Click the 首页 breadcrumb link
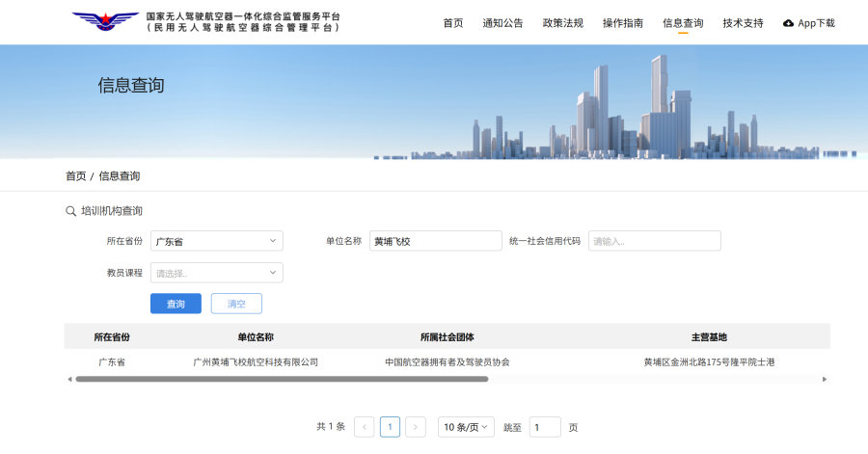Viewport: 868px width, 454px height. [x=76, y=175]
